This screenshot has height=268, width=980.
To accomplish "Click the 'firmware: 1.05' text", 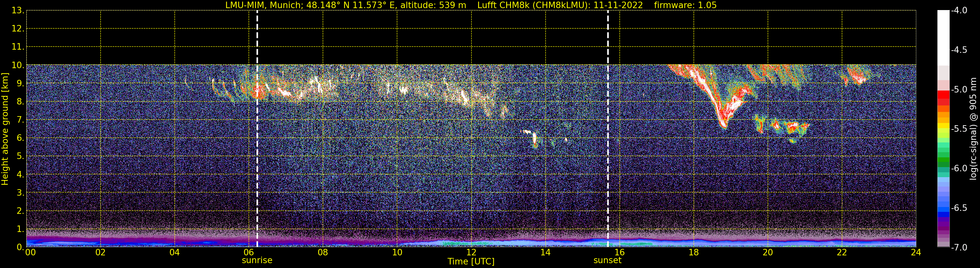I will click(685, 5).
